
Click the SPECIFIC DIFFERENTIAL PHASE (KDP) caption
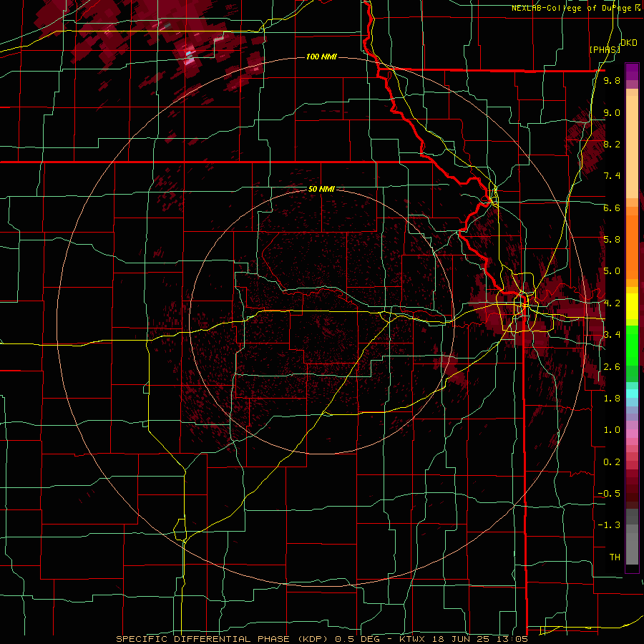point(225,639)
